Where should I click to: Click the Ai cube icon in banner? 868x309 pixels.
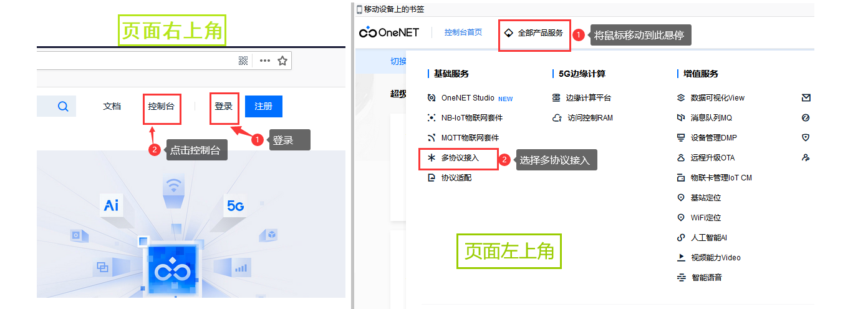(112, 205)
